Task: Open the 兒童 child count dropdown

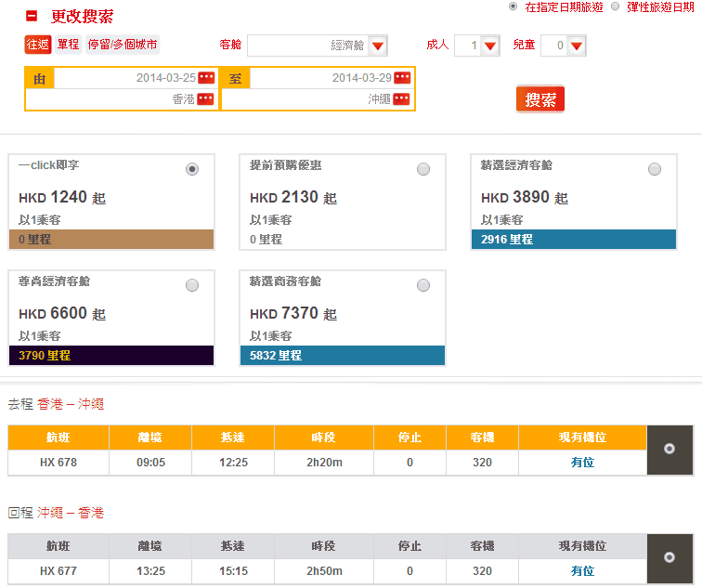Action: 576,46
